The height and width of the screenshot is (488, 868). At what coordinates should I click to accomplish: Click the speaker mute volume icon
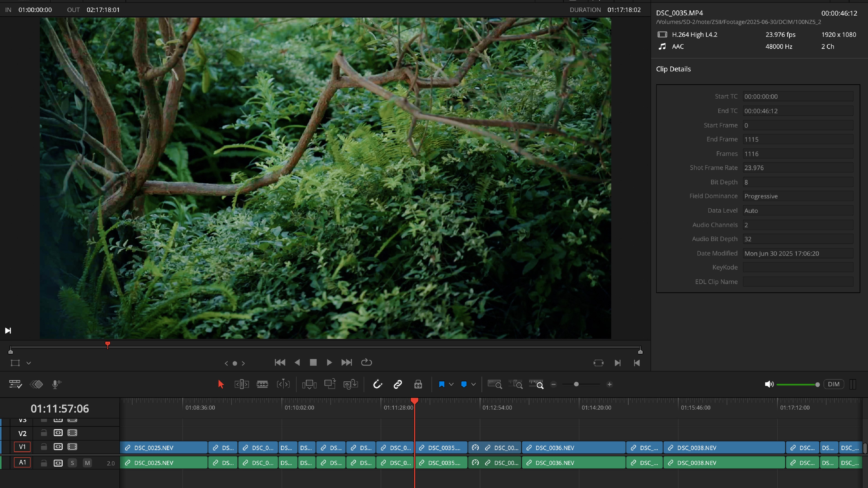[769, 384]
